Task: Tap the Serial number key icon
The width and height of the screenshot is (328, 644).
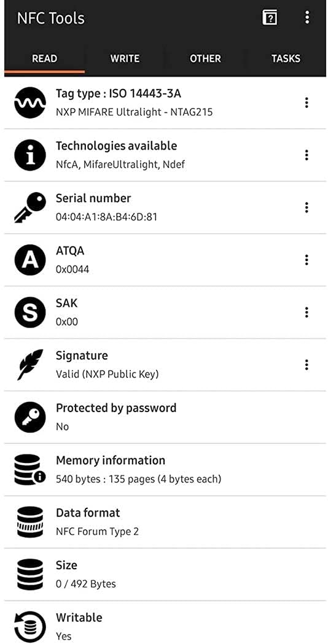Action: pyautogui.click(x=30, y=208)
